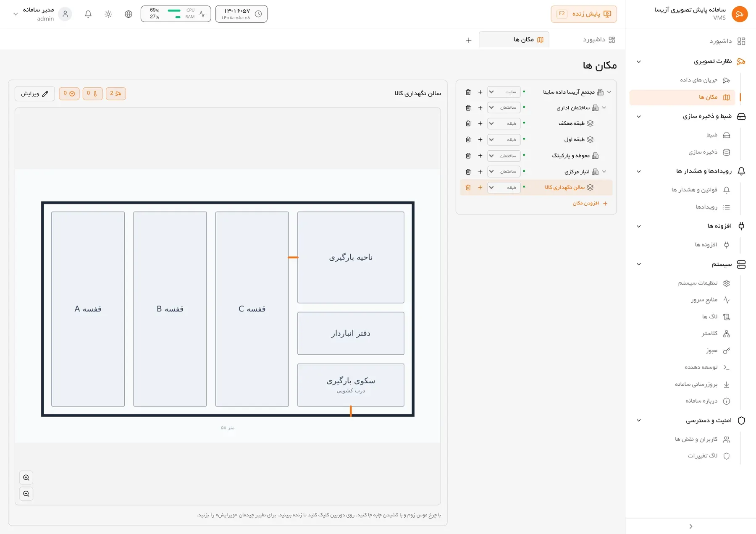Toggle light theme sun icon
This screenshot has height=534, width=756.
coord(108,14)
